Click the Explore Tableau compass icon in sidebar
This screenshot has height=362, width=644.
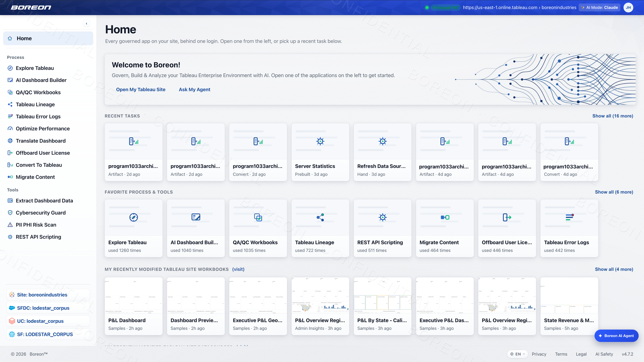pyautogui.click(x=10, y=68)
